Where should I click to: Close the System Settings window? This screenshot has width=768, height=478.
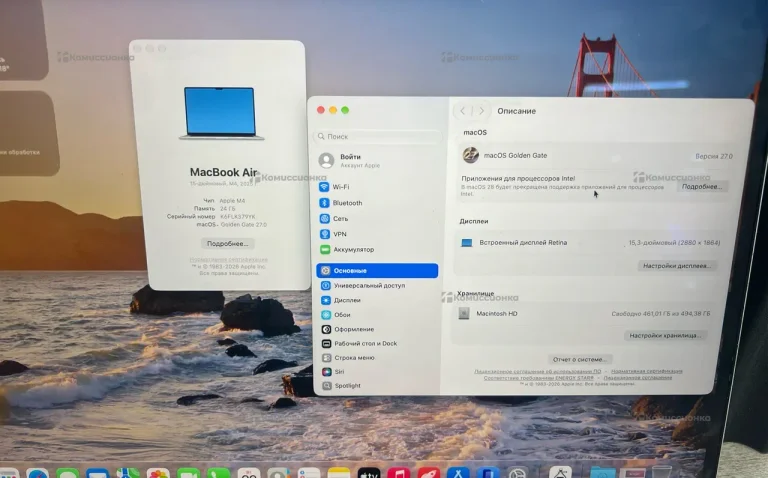(321, 110)
